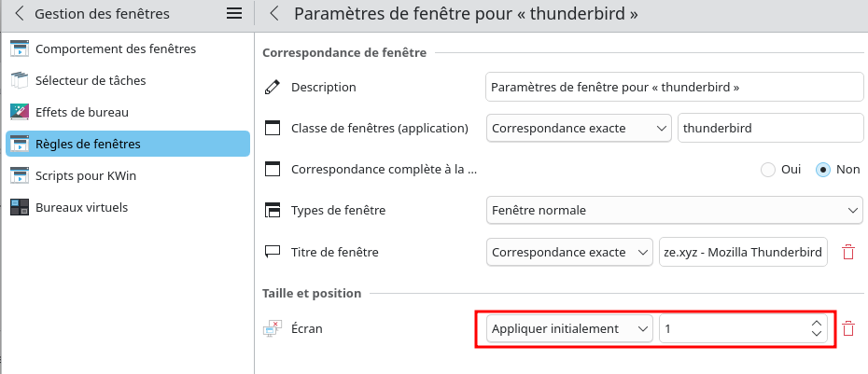Select the Non radio button
868x374 pixels.
(x=823, y=170)
